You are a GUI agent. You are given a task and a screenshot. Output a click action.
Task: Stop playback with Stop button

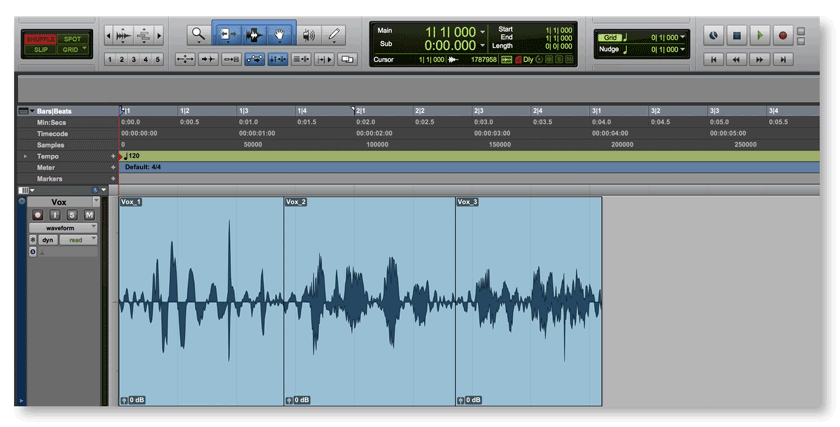pos(737,35)
